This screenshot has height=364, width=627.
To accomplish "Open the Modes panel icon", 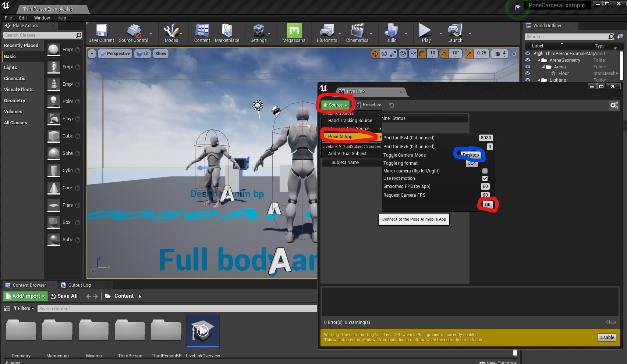I will click(x=171, y=32).
